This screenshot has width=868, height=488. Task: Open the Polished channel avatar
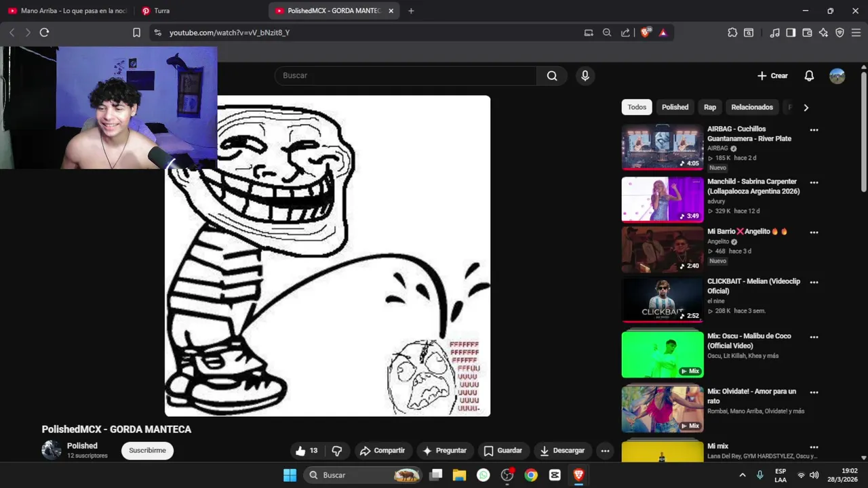(x=52, y=450)
